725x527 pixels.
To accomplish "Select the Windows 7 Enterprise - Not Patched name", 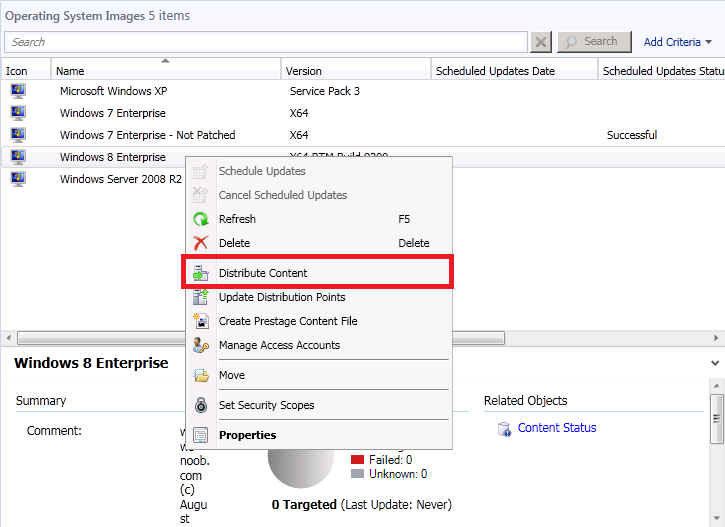I will coord(147,135).
